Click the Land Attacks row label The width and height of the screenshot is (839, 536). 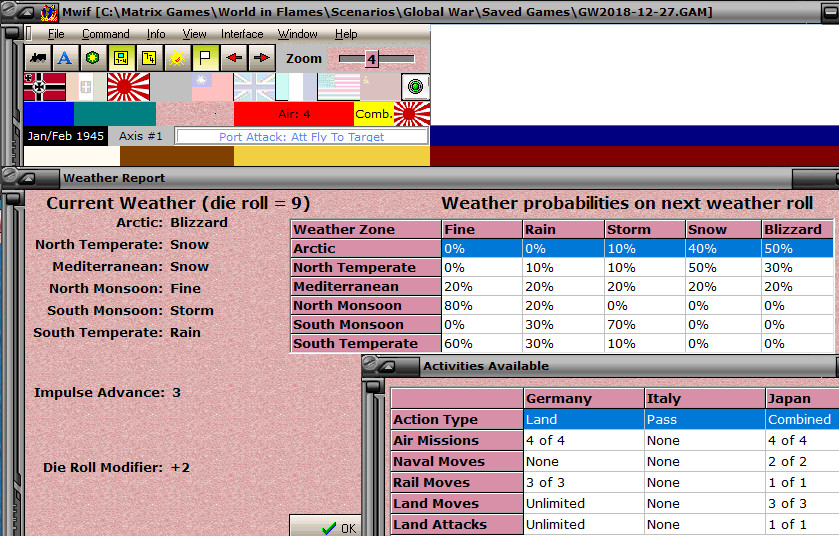(457, 525)
